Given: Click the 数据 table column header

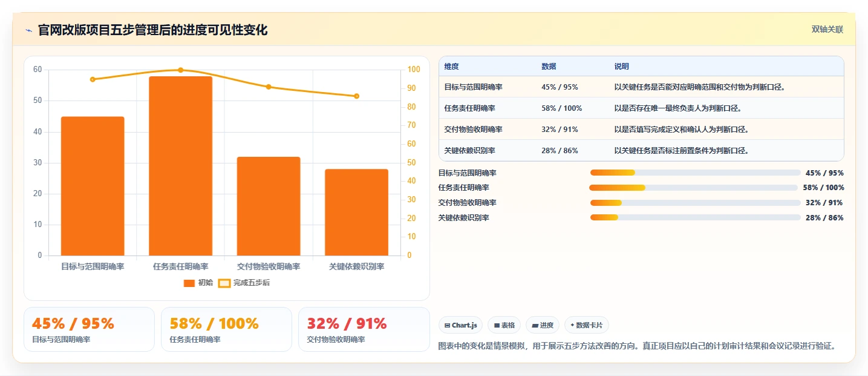Looking at the screenshot, I should [x=549, y=67].
